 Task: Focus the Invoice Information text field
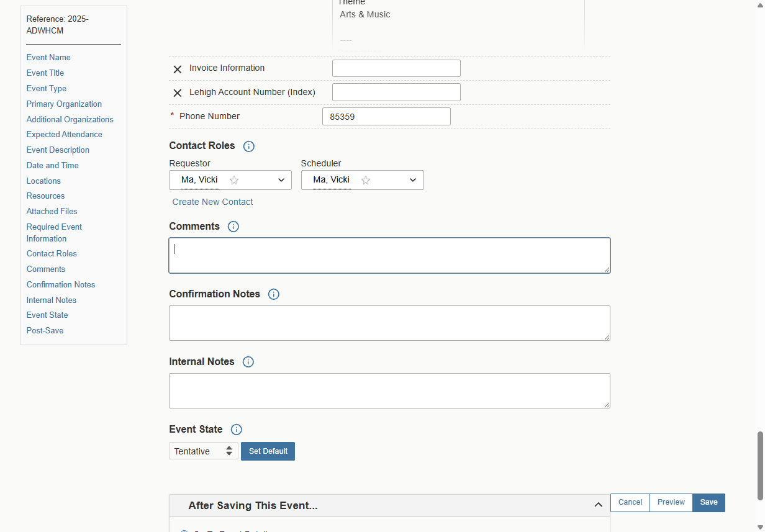point(396,68)
